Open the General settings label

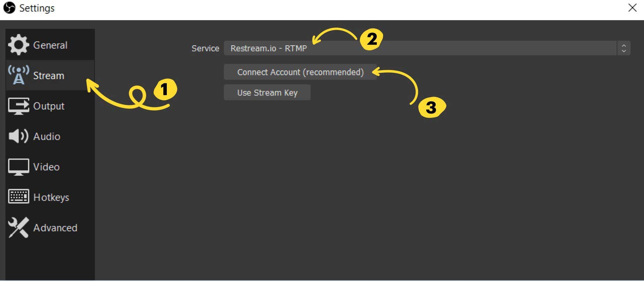pyautogui.click(x=50, y=45)
